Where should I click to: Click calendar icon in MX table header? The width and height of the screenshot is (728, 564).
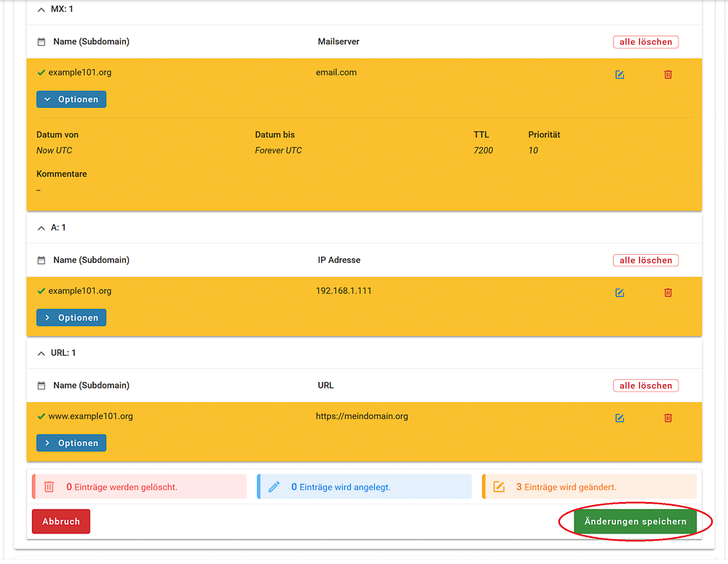[x=41, y=42]
